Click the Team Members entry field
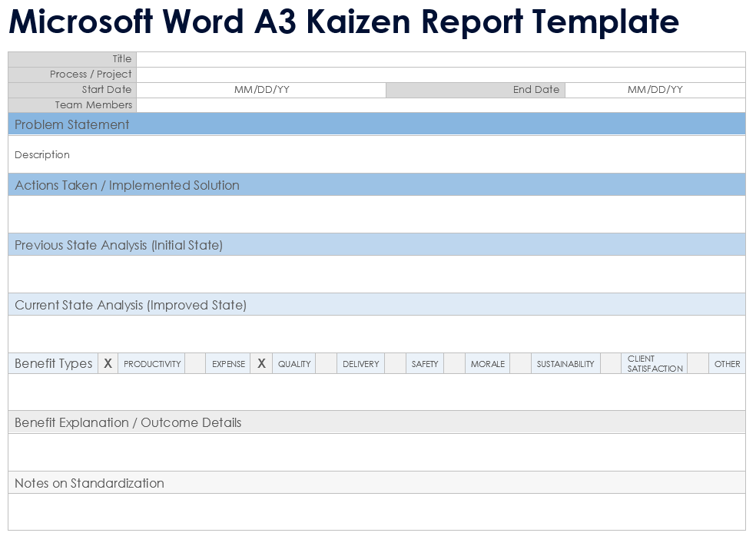This screenshot has width=756, height=546. (440, 105)
